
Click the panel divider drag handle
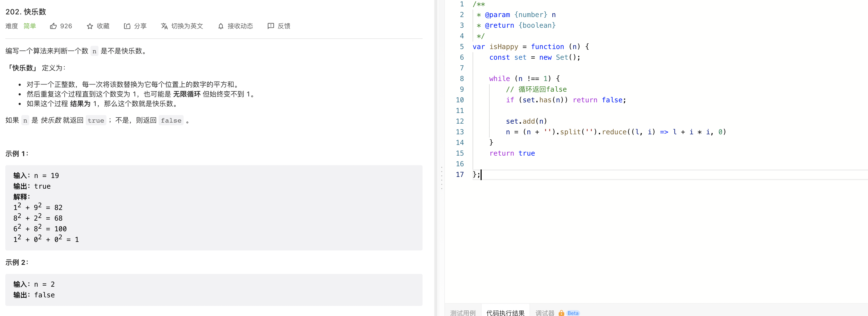pyautogui.click(x=441, y=178)
